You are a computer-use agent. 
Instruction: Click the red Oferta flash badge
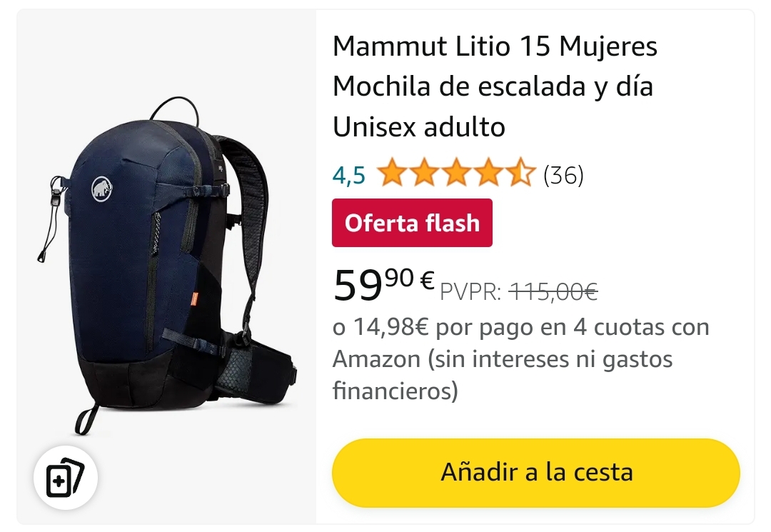click(412, 223)
